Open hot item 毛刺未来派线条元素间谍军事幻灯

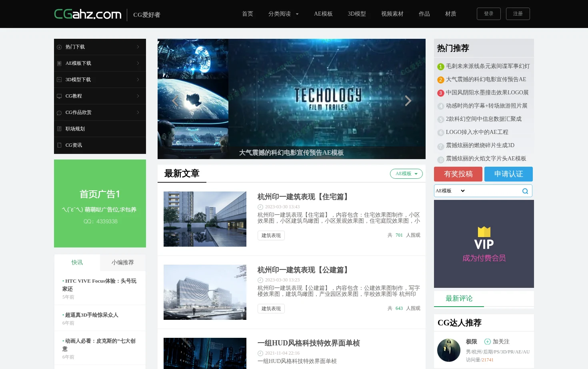tap(488, 66)
